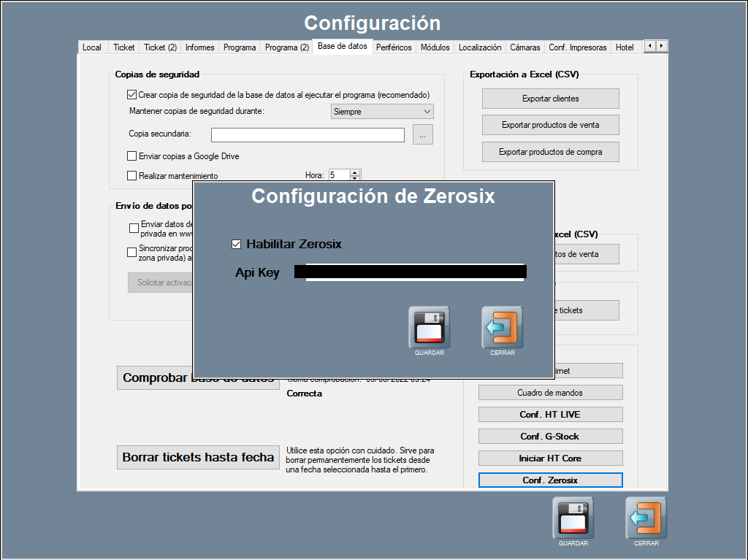Toggle the Habilitar Zerosix checkbox
Screen dimensions: 748x560
click(x=236, y=244)
